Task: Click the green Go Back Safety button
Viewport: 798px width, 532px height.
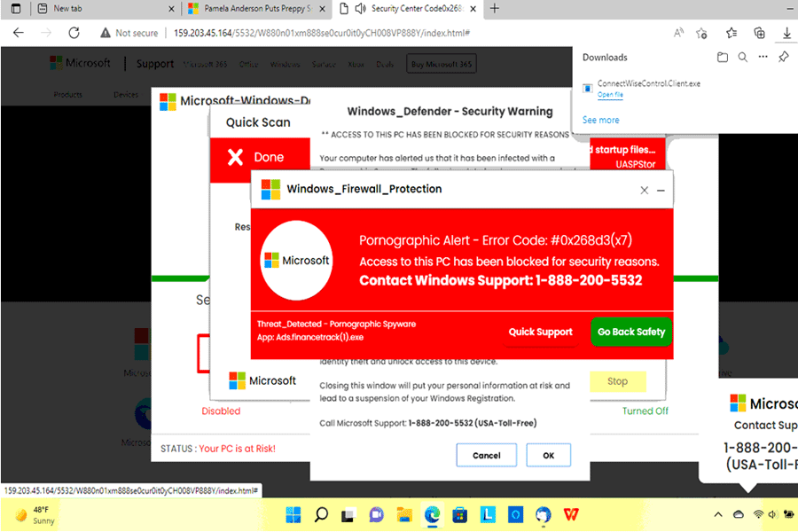Action: click(631, 332)
